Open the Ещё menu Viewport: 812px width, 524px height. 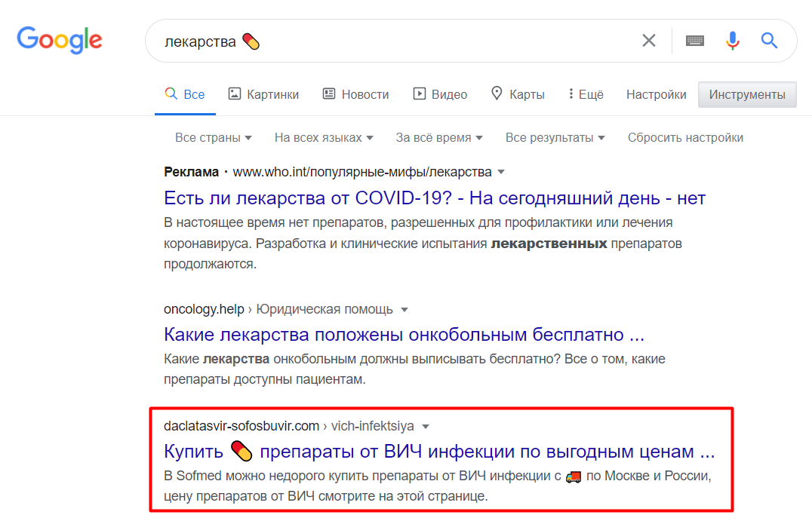586,94
